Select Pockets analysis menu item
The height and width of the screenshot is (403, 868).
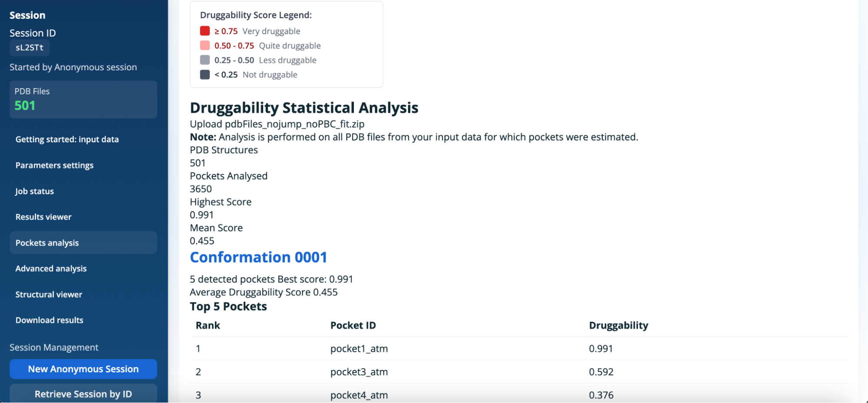coord(83,243)
